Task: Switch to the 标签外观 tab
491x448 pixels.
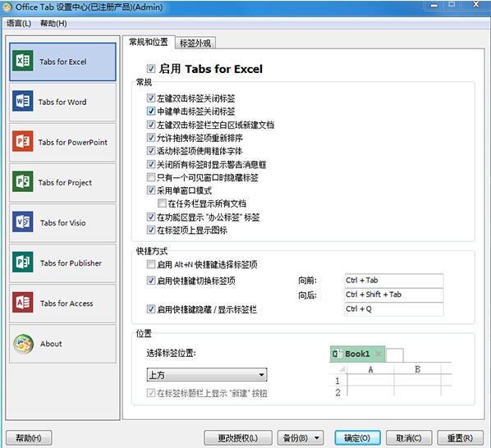Action: [x=195, y=43]
